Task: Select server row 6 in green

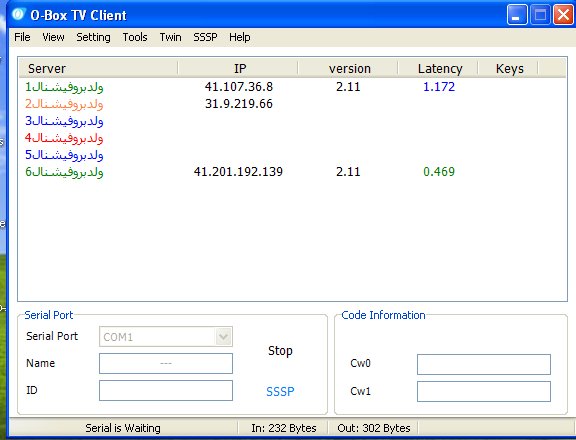Action: click(64, 172)
